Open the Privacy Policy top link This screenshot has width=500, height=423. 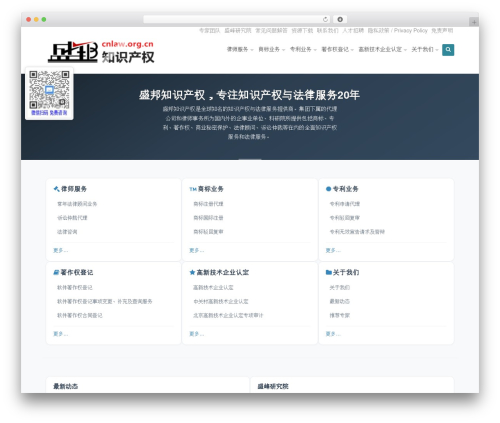398,31
